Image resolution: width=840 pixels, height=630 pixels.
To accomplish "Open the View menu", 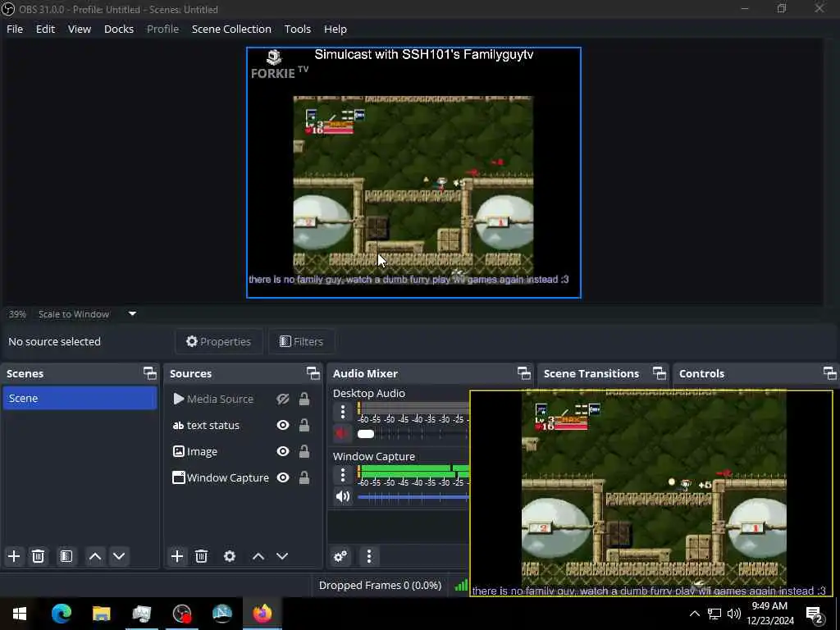I will (80, 29).
